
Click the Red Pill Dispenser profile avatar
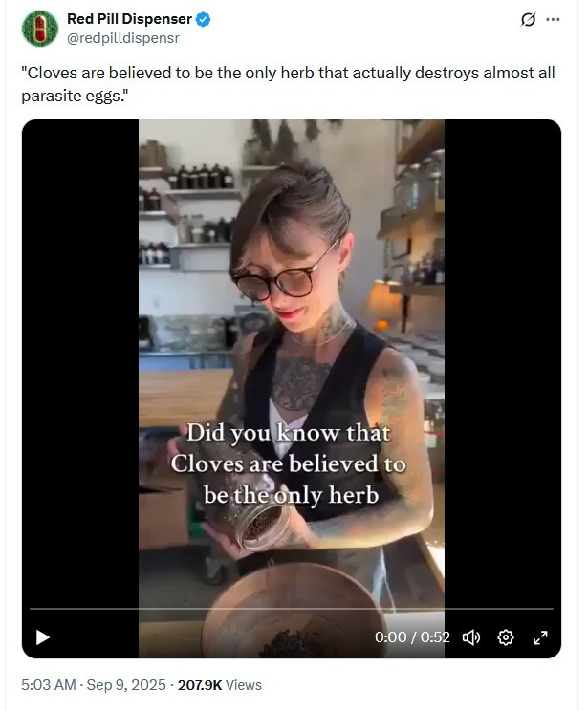[40, 29]
